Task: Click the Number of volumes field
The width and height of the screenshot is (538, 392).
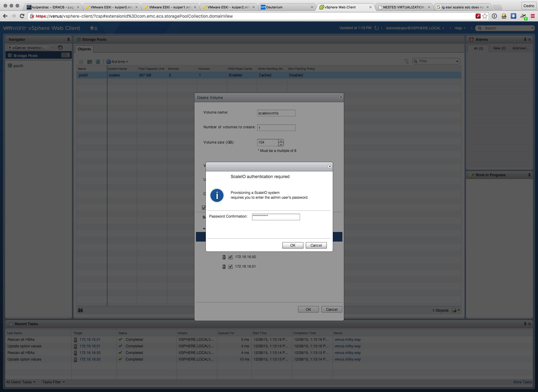Action: [x=276, y=128]
